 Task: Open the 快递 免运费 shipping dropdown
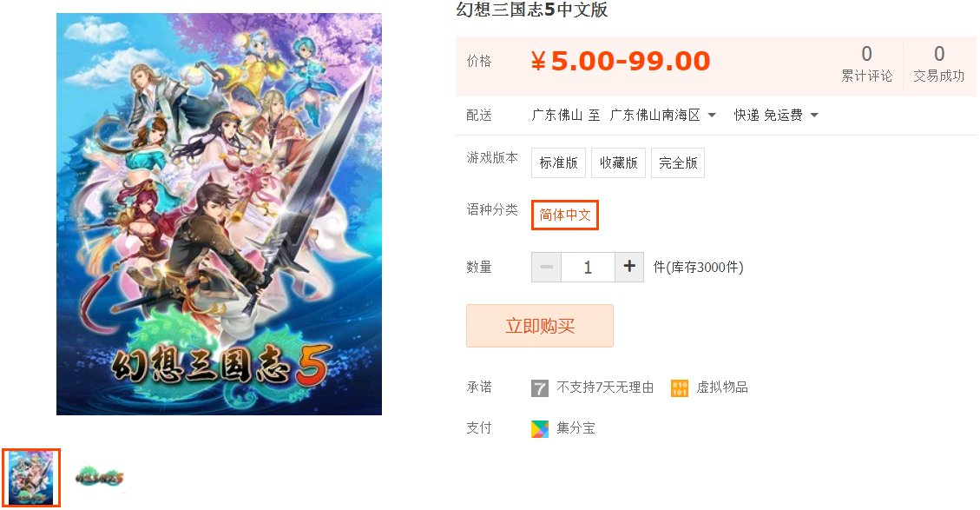coord(776,116)
